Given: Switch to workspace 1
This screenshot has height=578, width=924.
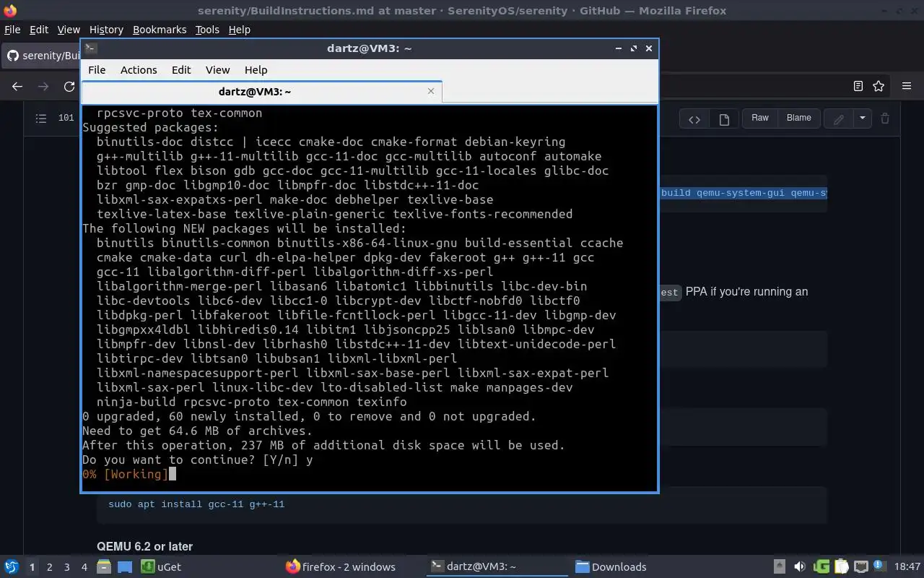Looking at the screenshot, I should (x=32, y=567).
